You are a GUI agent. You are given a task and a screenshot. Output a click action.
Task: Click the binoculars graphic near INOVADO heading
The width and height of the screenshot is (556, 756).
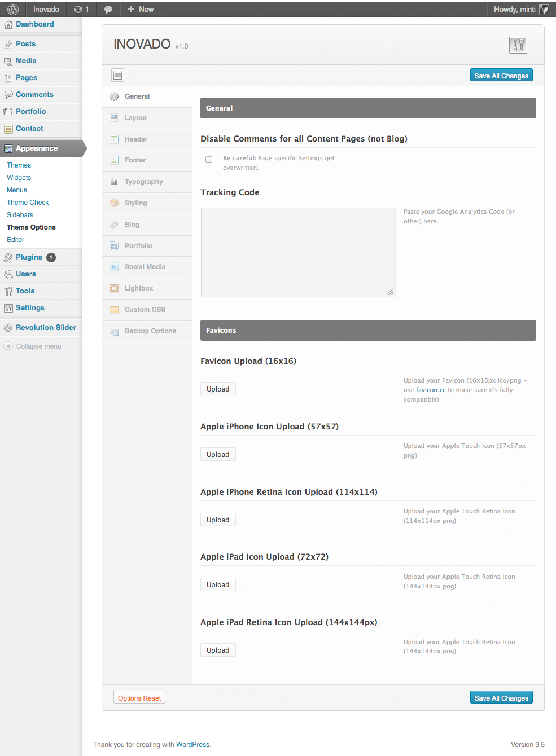(517, 45)
